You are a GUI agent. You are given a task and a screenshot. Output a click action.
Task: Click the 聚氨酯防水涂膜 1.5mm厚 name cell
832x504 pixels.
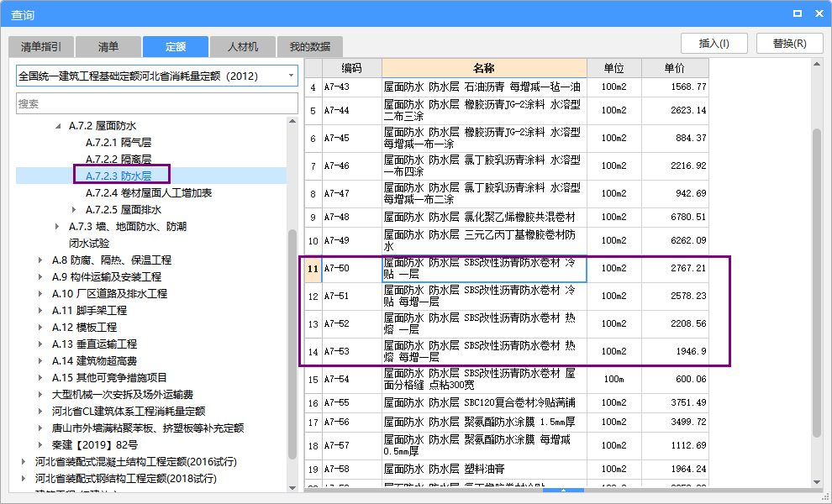(x=484, y=423)
